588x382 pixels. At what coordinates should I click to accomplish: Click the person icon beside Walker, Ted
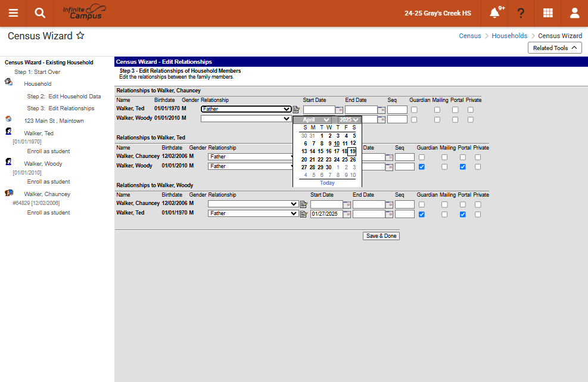pyautogui.click(x=8, y=131)
